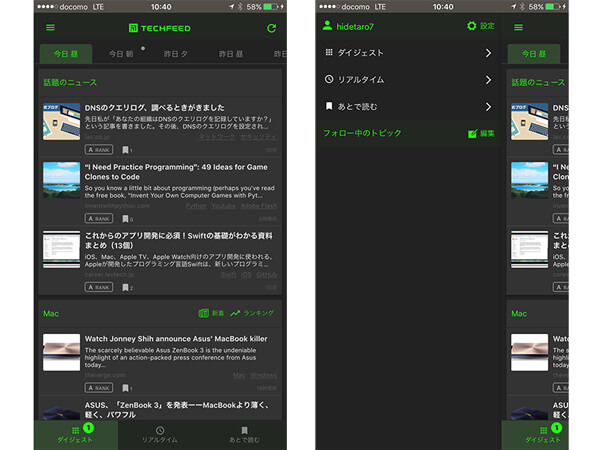Open Mac section heading in left screen

point(51,314)
